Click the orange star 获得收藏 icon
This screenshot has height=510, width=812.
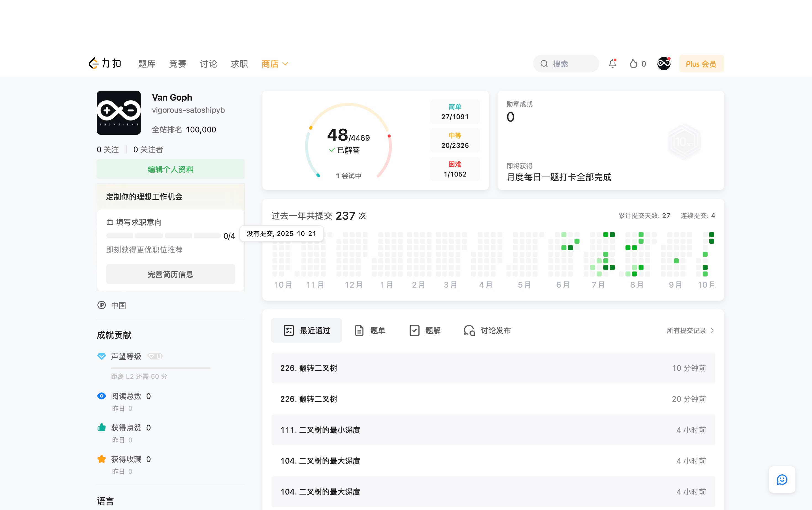pyautogui.click(x=102, y=459)
